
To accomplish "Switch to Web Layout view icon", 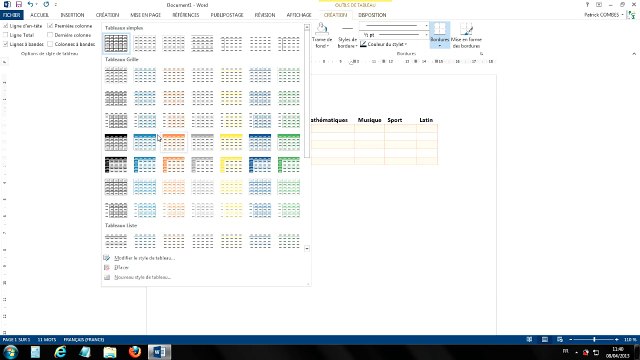I will [560, 339].
